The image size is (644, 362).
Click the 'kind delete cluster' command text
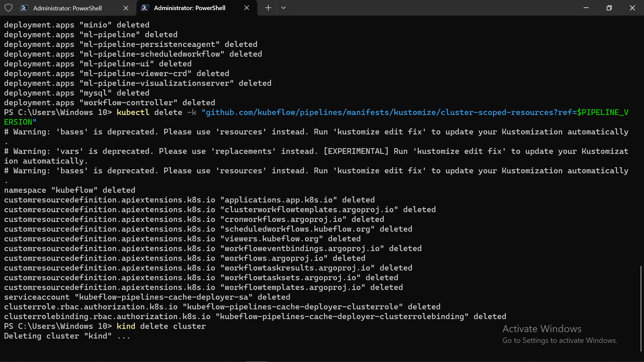pos(161,326)
